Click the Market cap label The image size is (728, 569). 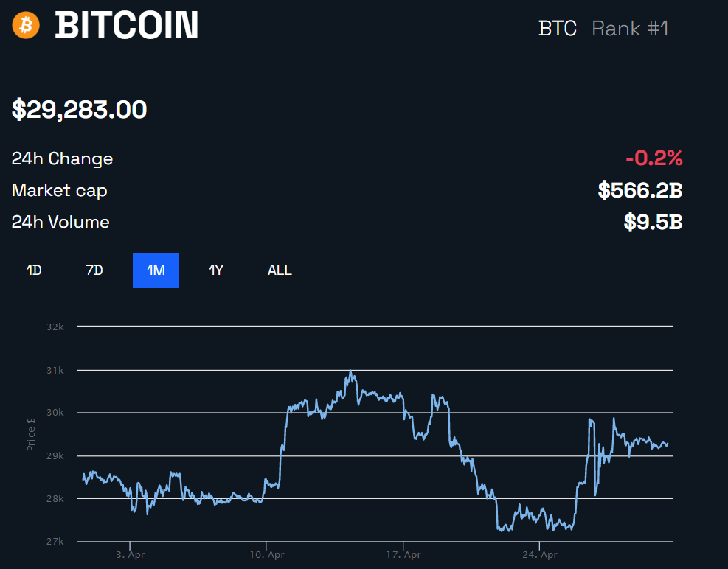coord(59,190)
